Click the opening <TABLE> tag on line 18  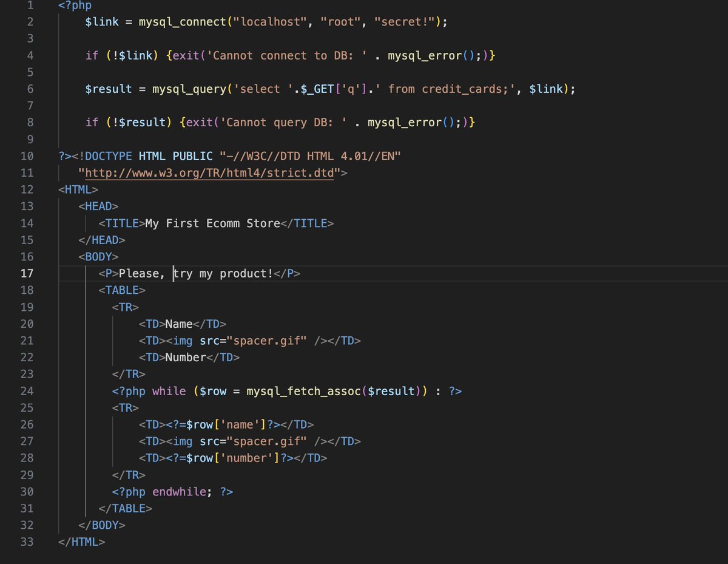click(122, 290)
